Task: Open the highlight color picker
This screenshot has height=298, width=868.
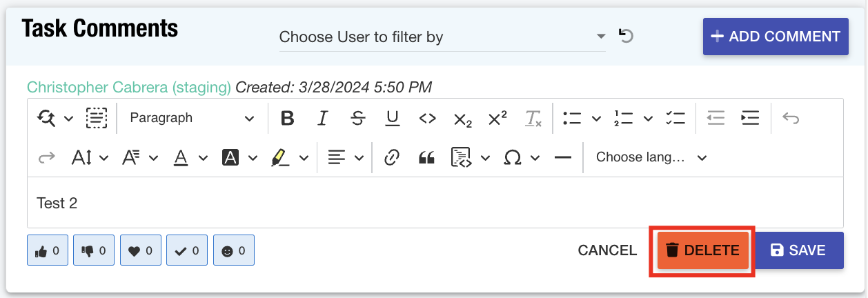Action: (289, 157)
